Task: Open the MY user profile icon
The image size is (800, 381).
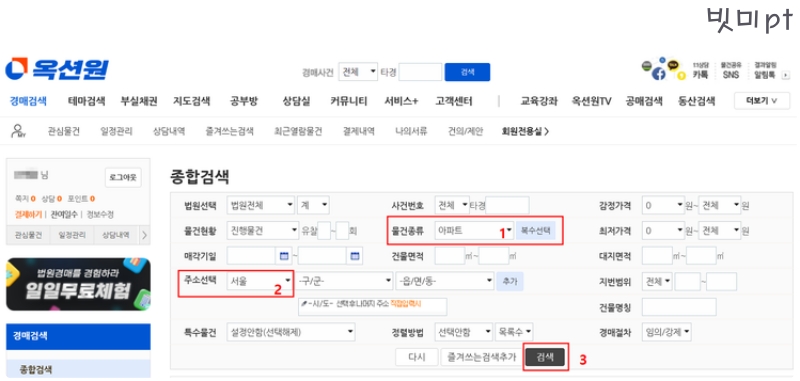Action: (18, 131)
